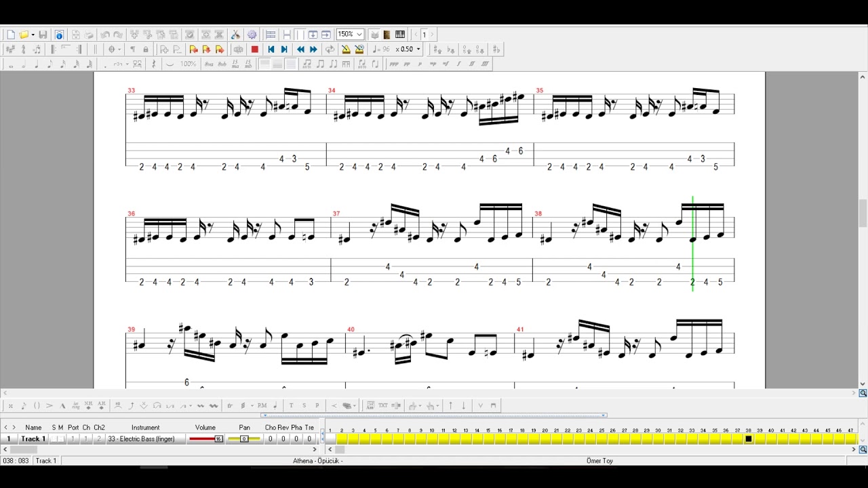Select Track 1 name cell

pyautogui.click(x=33, y=439)
